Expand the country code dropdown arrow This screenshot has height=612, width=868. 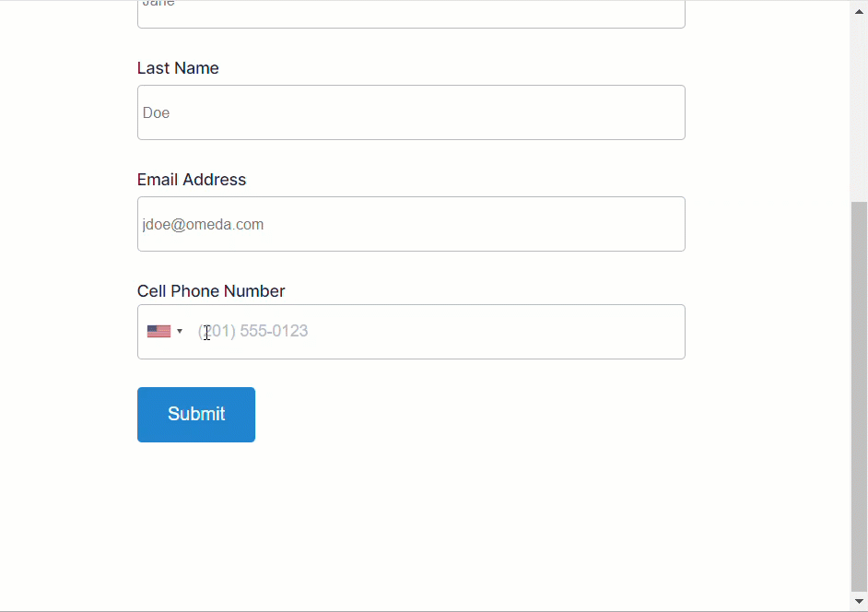180,332
